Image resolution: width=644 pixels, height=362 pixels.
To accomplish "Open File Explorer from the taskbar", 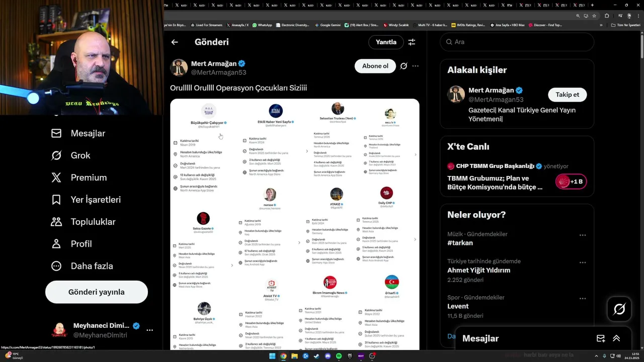I will click(x=294, y=356).
